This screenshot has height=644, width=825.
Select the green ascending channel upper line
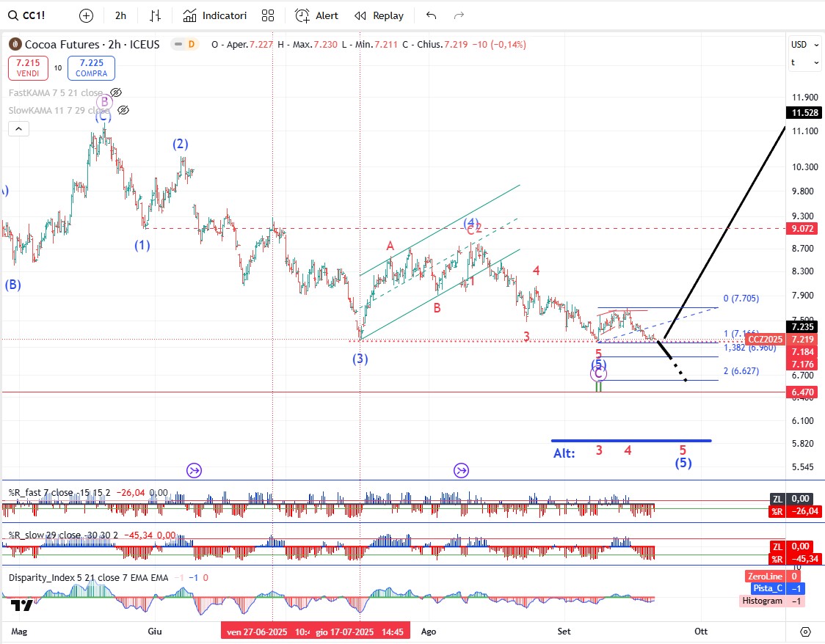(440, 230)
